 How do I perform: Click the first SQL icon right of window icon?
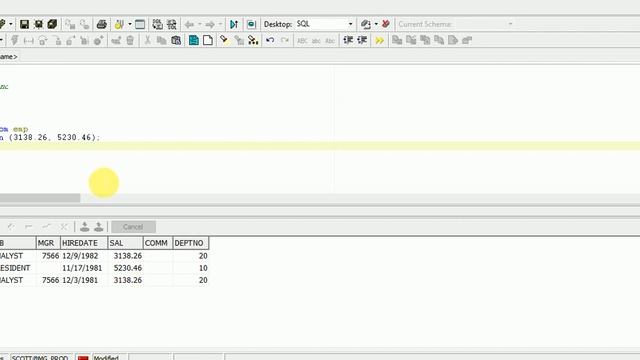point(157,24)
